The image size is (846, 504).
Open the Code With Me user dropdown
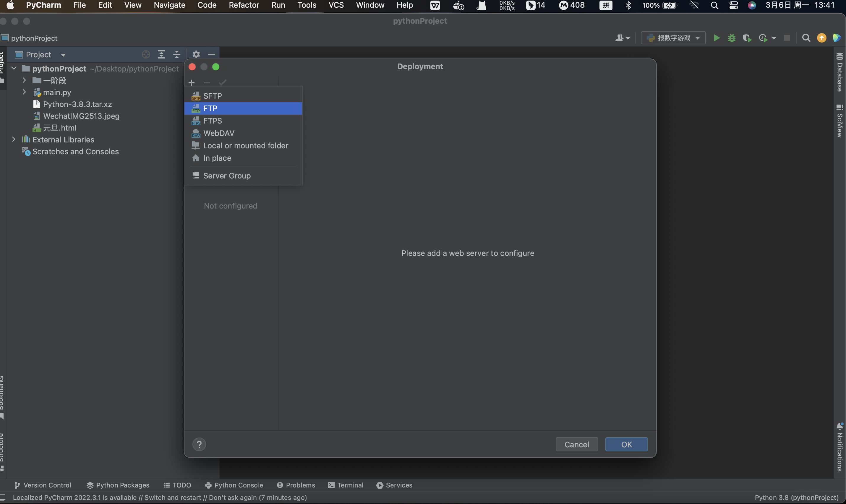[x=623, y=38]
